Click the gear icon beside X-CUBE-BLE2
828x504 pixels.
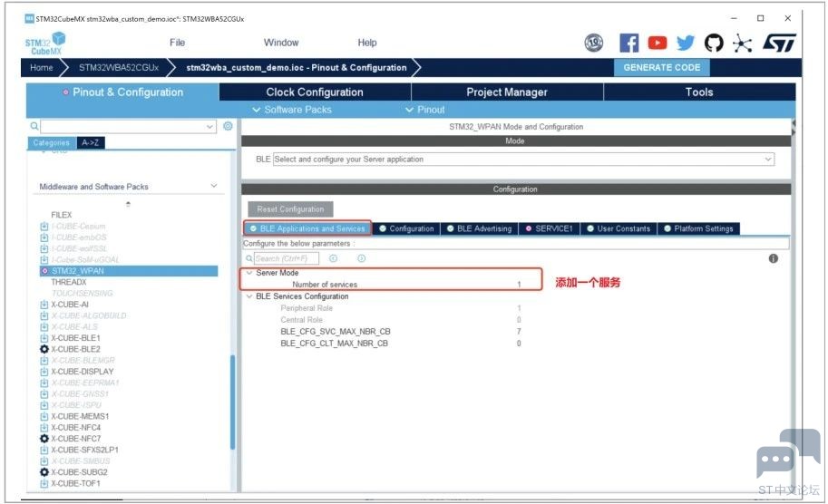coord(44,349)
